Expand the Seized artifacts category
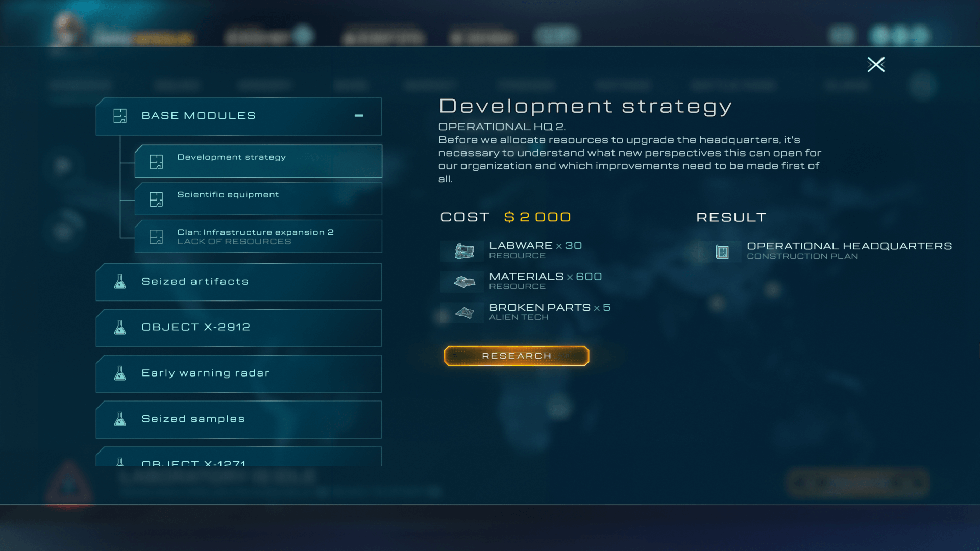 238,282
